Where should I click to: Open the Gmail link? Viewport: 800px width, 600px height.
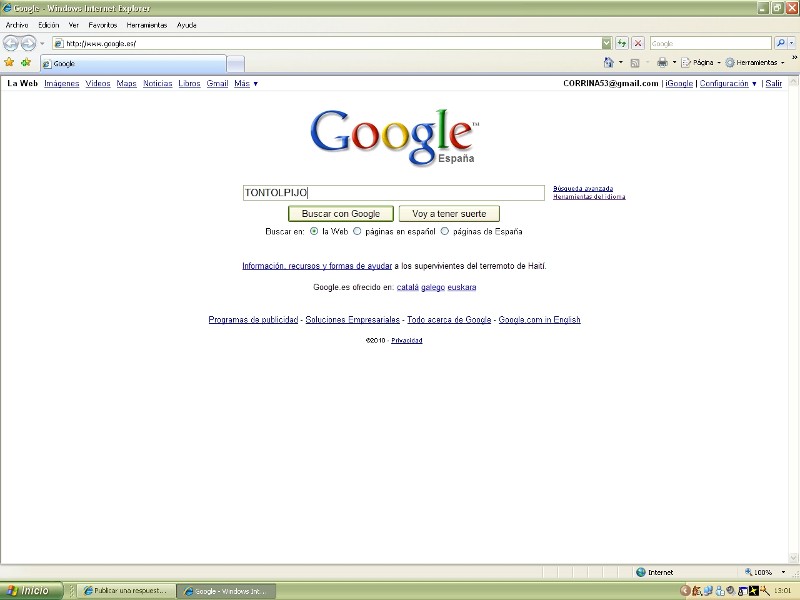[x=217, y=83]
